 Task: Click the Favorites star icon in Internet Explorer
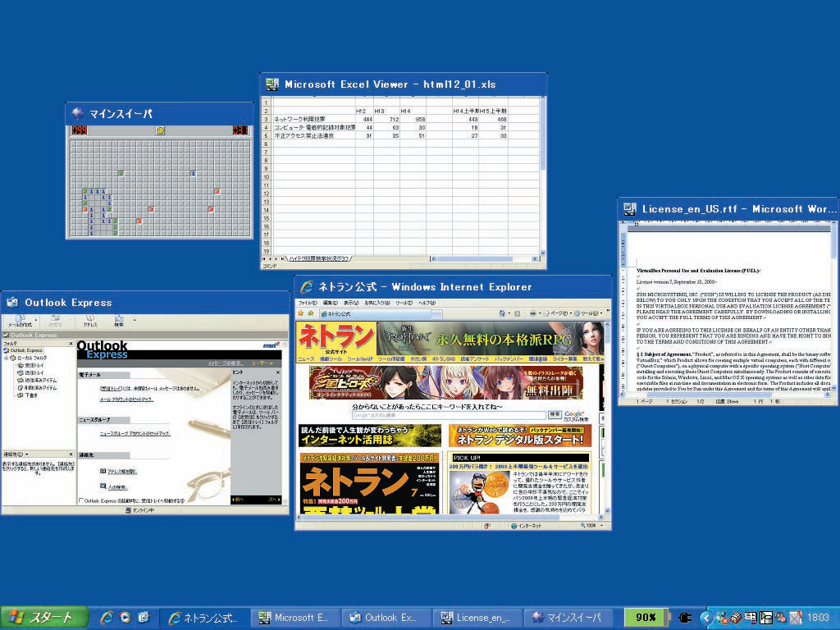301,313
